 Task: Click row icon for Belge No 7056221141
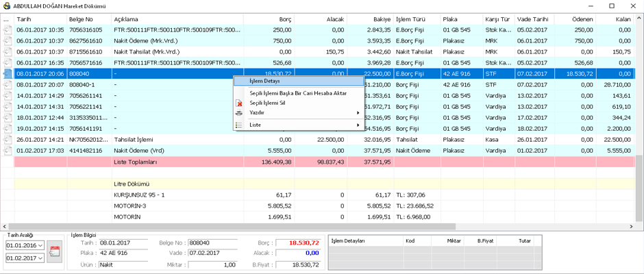tap(8, 107)
